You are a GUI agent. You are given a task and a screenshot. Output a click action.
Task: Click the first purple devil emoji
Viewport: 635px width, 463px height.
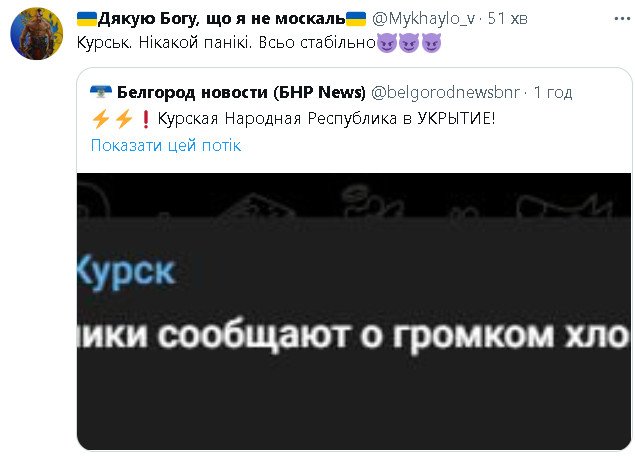387,43
